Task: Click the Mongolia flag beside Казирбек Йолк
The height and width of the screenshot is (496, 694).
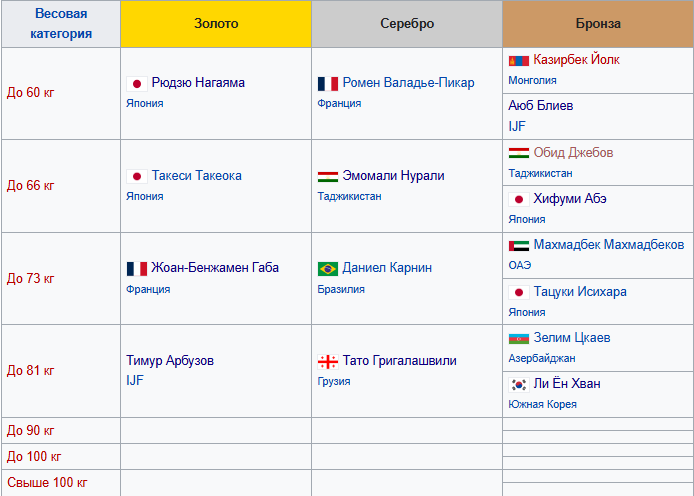Action: 519,60
